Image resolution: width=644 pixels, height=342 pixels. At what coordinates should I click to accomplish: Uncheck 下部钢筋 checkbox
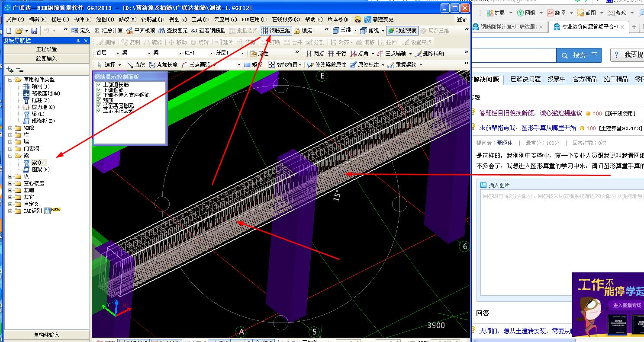(x=99, y=90)
